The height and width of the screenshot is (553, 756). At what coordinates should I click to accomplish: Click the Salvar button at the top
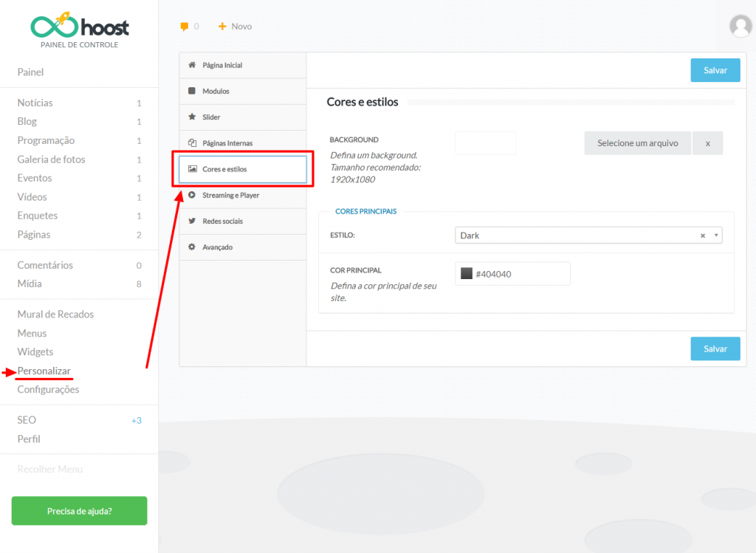(715, 70)
